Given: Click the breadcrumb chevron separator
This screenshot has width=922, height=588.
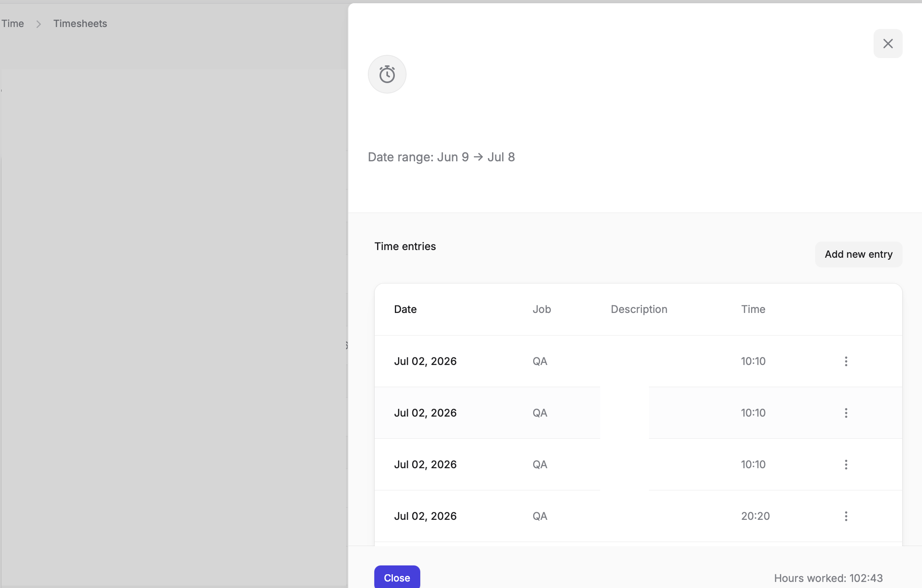Looking at the screenshot, I should [x=39, y=24].
